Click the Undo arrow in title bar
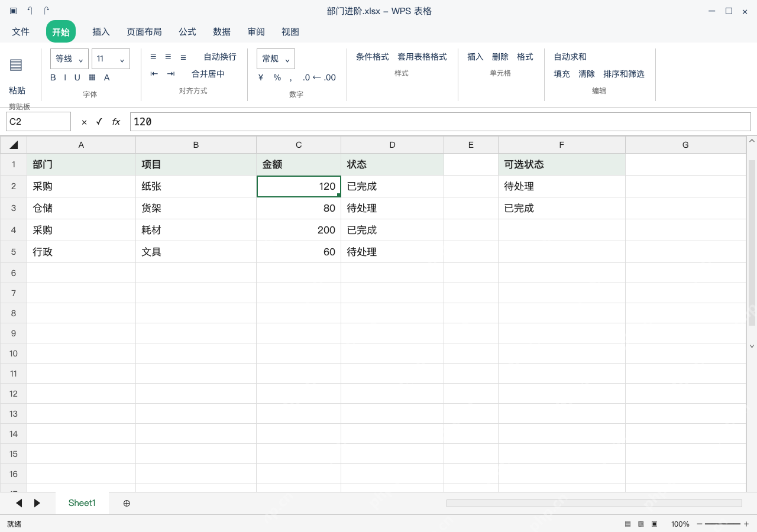 (30, 11)
